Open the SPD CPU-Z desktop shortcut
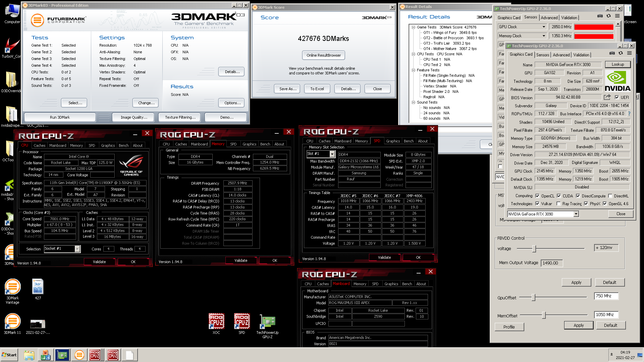644x362 pixels. tap(242, 324)
